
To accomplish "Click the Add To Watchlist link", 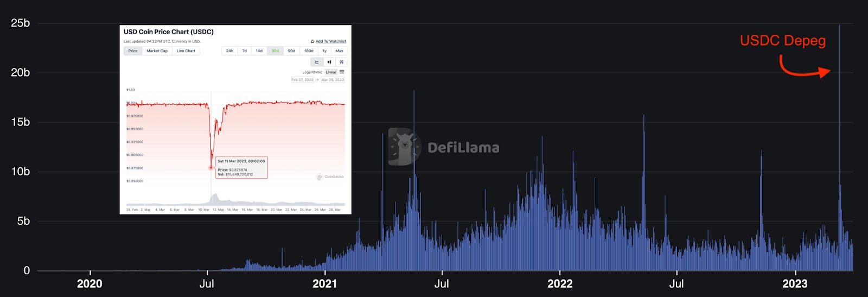I will 331,41.
